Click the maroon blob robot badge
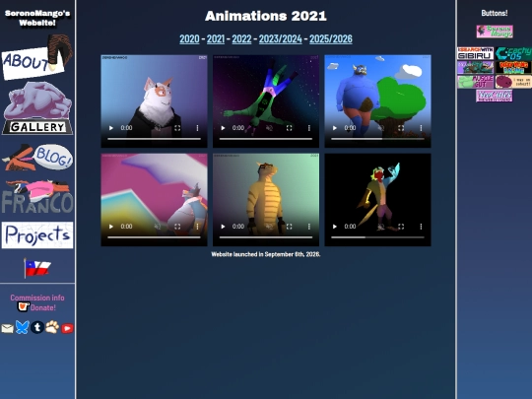Image resolution: width=532 pixels, height=399 pixels. [513, 82]
